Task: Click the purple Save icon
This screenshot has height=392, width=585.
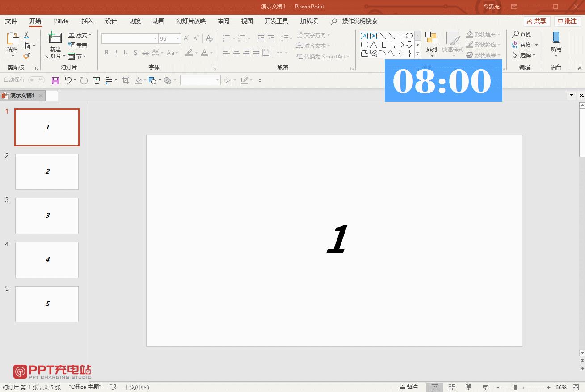Action: point(55,80)
